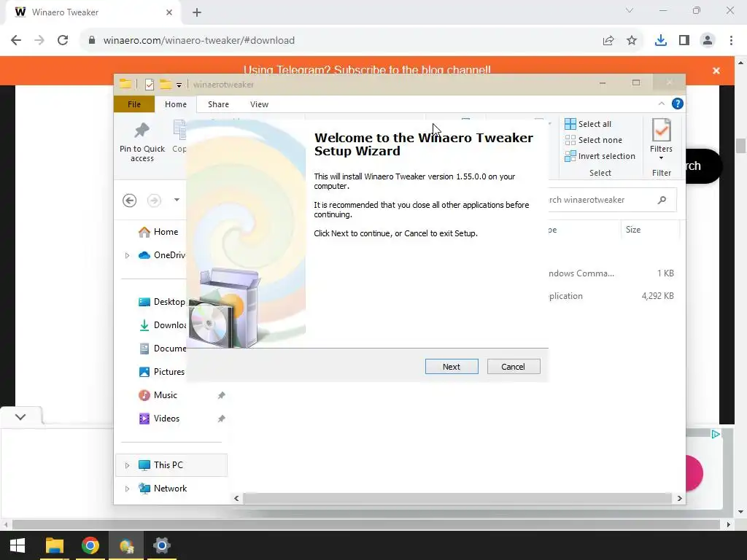Open recent locations dropdown in File Explorer
Viewport: 747px width, 560px height.
(x=177, y=200)
